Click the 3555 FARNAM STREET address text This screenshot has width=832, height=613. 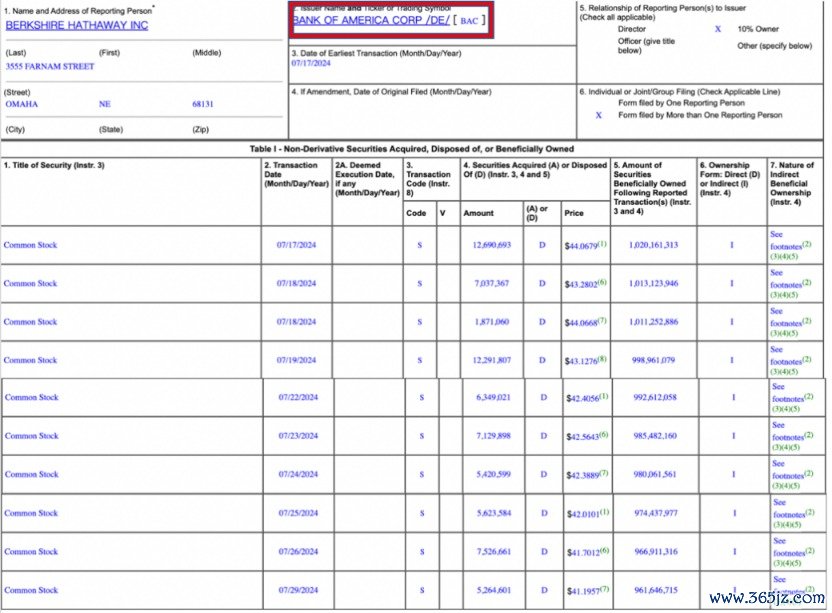point(50,66)
